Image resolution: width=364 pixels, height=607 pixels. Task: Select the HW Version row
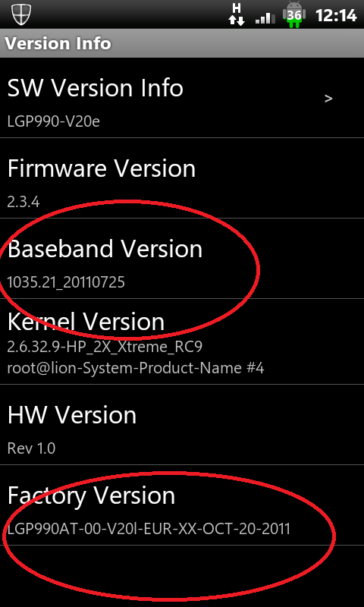tap(182, 425)
